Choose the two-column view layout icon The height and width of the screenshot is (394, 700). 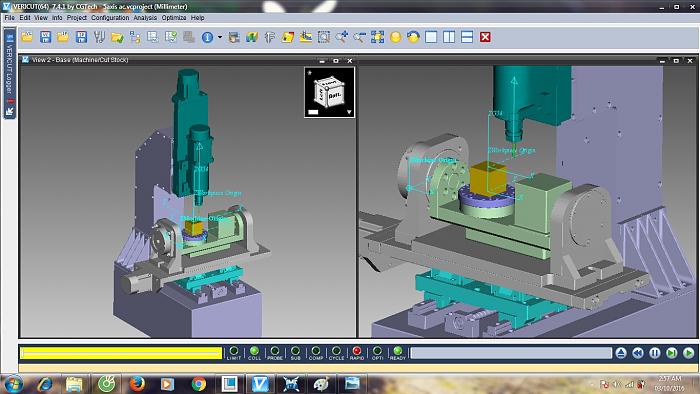pos(449,37)
